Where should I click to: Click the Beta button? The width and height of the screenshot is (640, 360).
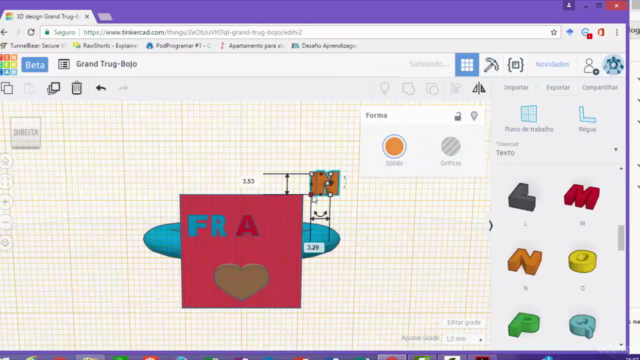pos(35,64)
